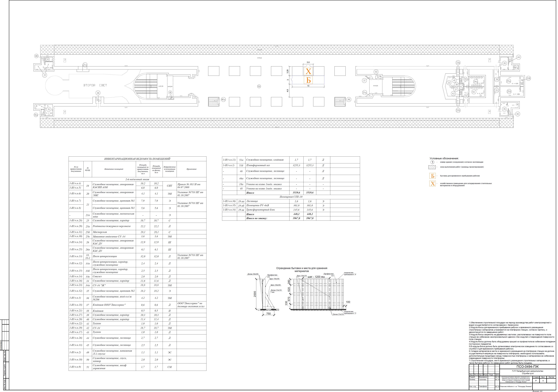This screenshot has height=392, width=558.
Task: Click the circled 50 room callout
Action: click(376, 72)
